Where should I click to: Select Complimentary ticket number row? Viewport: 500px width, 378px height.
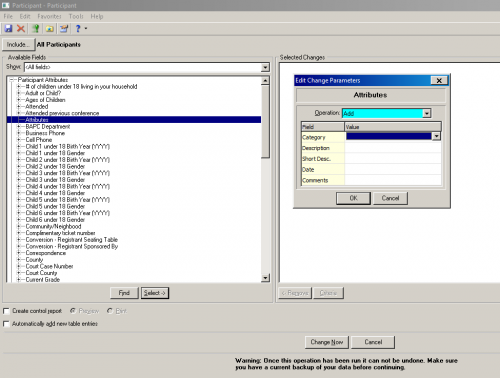60,233
